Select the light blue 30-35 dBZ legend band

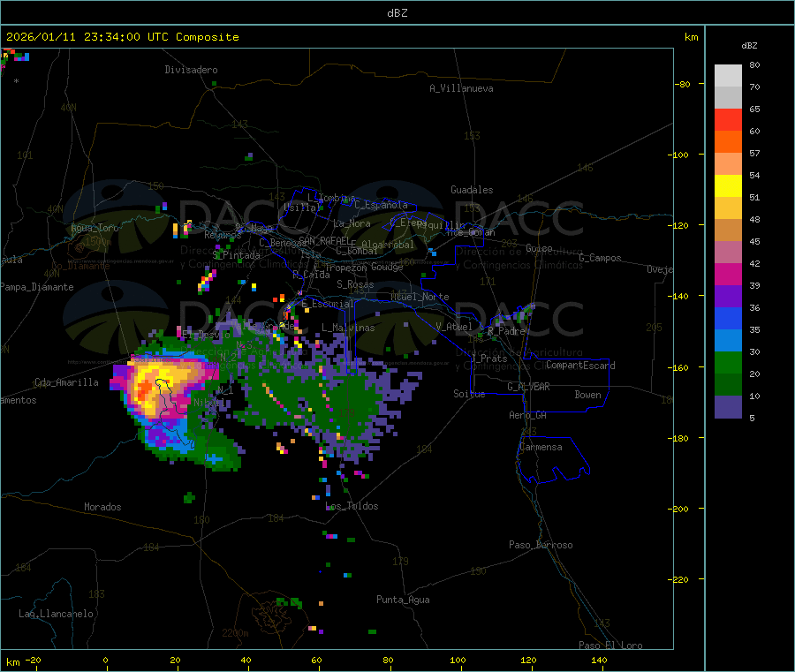[728, 341]
